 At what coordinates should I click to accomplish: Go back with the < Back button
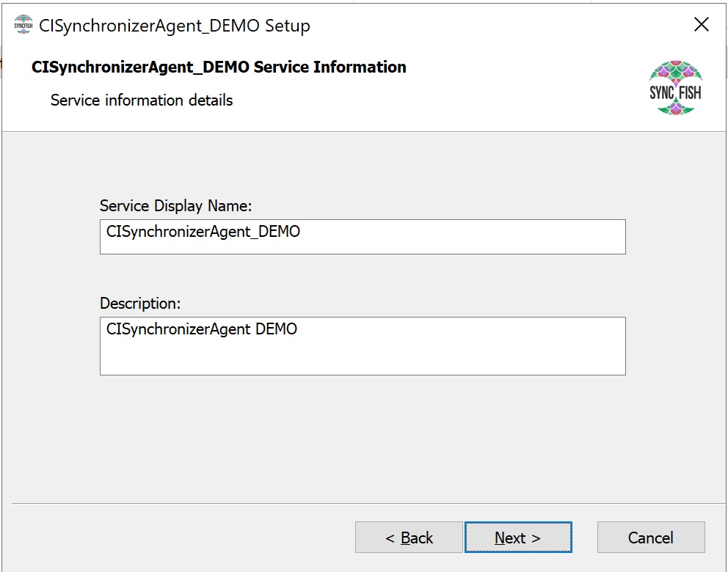click(x=409, y=538)
